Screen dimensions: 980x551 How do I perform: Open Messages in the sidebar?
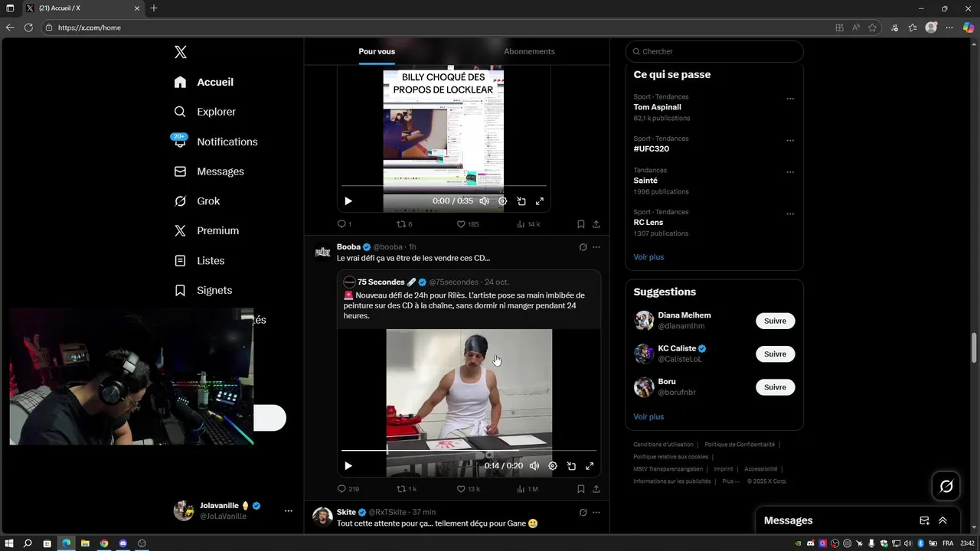pos(209,171)
